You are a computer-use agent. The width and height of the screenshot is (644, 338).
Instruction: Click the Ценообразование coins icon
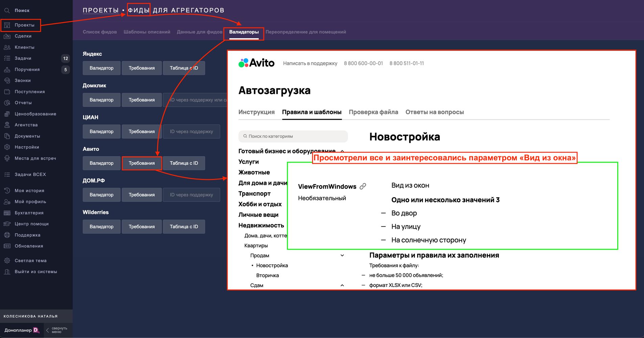pyautogui.click(x=7, y=114)
